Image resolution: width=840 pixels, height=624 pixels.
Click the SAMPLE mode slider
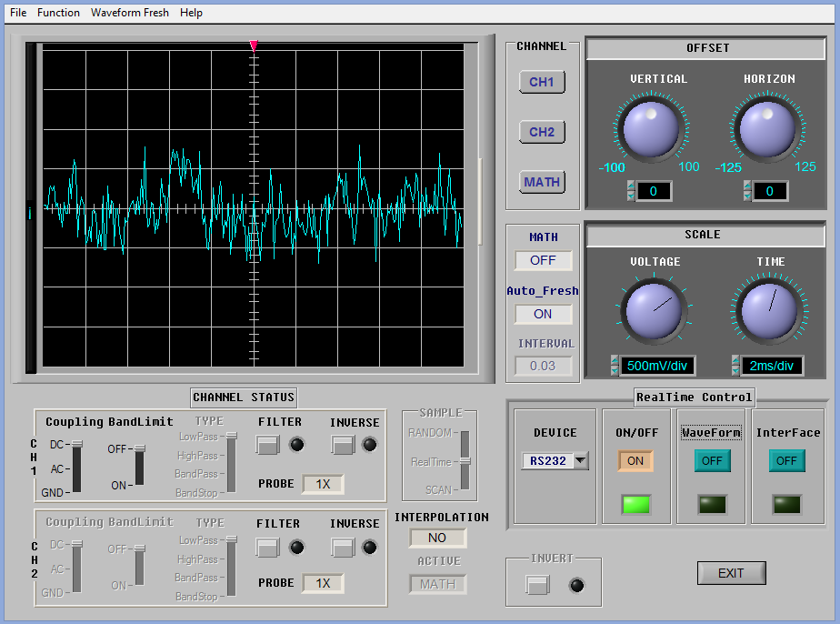tap(465, 460)
